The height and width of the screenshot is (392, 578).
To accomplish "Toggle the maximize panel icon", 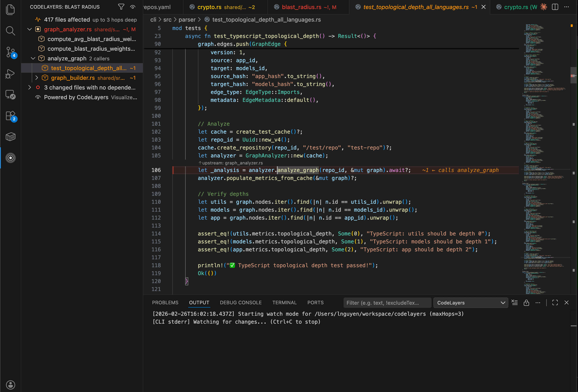I will coord(555,302).
